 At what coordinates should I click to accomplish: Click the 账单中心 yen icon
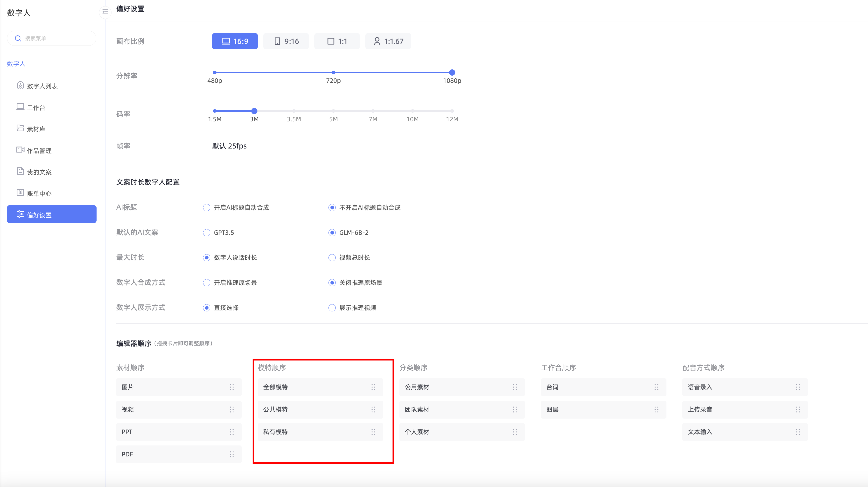point(20,193)
